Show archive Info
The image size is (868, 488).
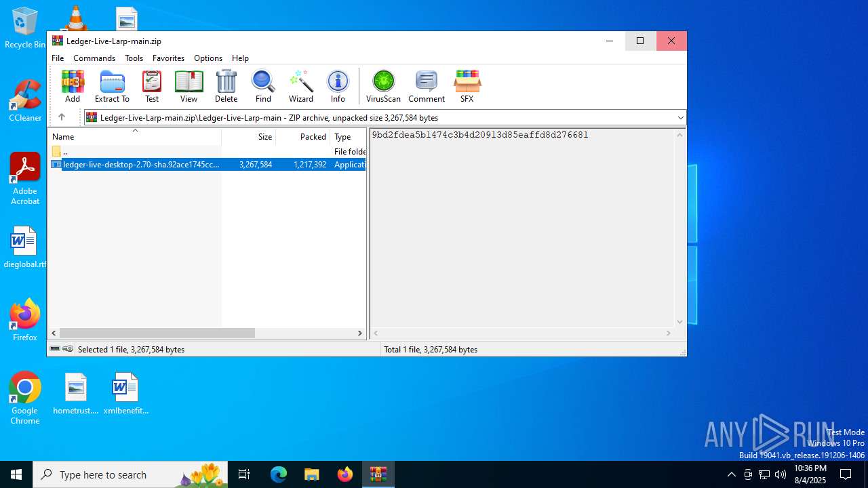(338, 86)
